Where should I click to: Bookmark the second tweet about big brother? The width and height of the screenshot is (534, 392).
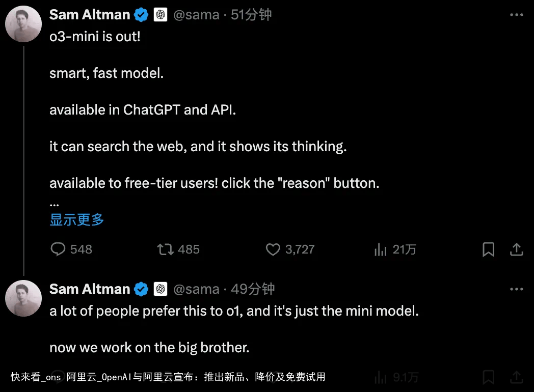pyautogui.click(x=488, y=377)
